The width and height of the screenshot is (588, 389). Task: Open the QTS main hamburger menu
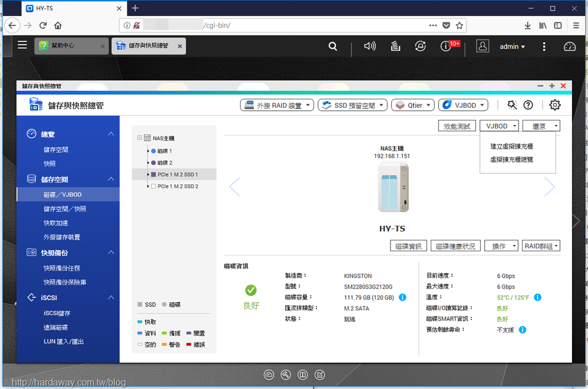[x=22, y=45]
